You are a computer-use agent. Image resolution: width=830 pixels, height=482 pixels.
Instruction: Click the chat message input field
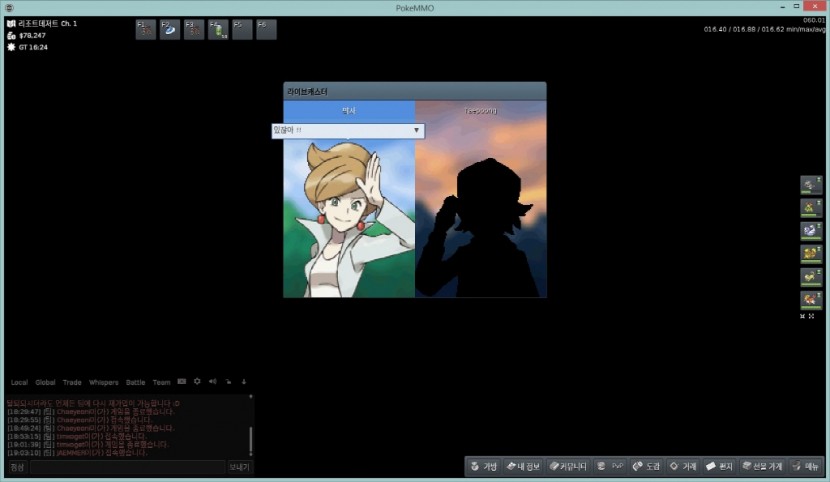click(127, 467)
